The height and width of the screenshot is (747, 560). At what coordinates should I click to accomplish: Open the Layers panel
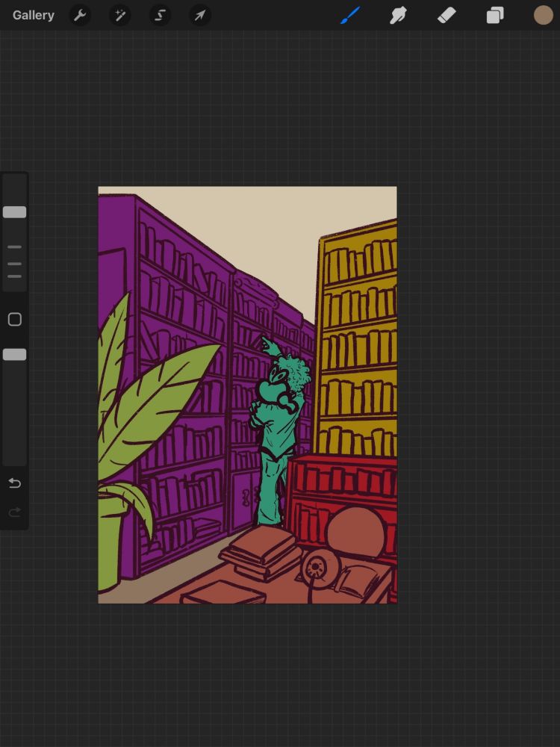point(495,15)
